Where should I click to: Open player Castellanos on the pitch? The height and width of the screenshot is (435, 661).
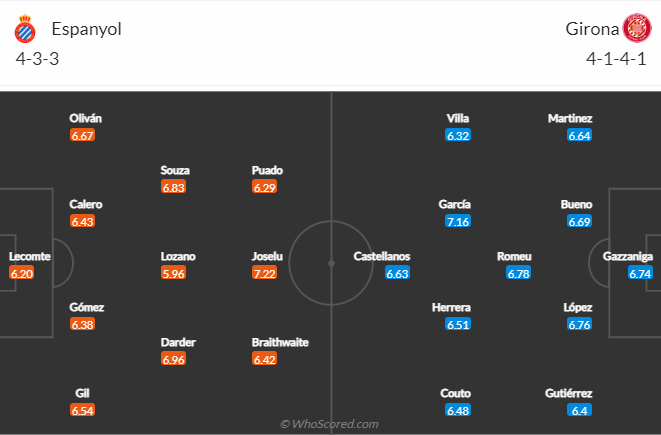pos(382,256)
